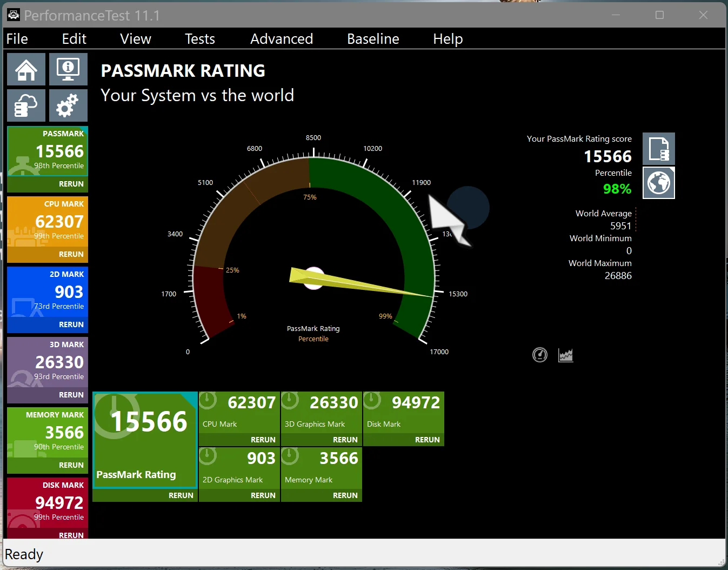Select the CPU MARK 62307 sidebar tile
The height and width of the screenshot is (570, 728).
[48, 221]
